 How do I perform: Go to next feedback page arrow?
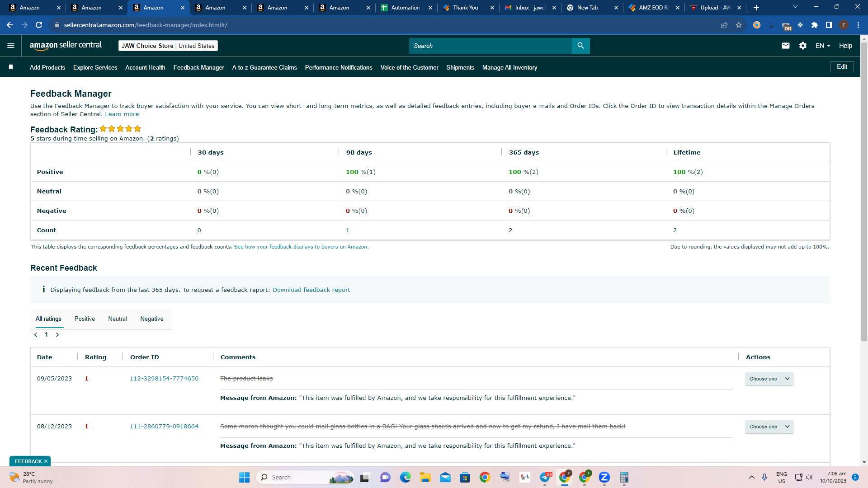click(x=57, y=335)
